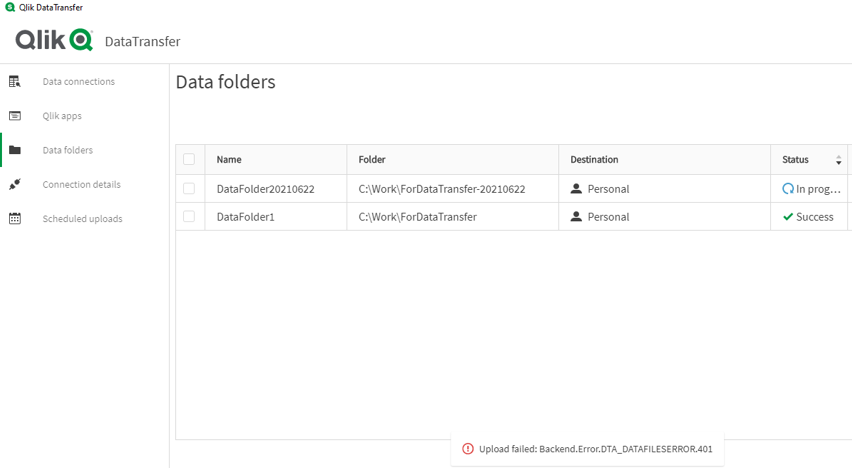Image resolution: width=852 pixels, height=468 pixels.
Task: Click the Connection details plug icon
Action: (x=15, y=185)
